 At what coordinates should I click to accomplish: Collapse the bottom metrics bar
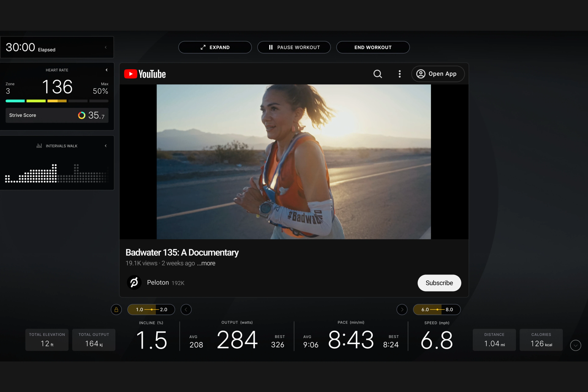tap(576, 345)
